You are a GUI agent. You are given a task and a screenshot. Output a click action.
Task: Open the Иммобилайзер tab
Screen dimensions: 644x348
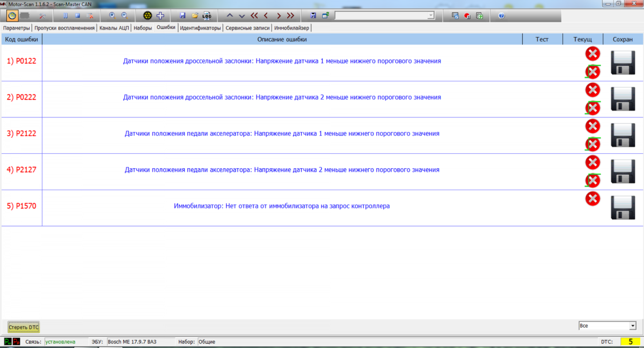(291, 27)
